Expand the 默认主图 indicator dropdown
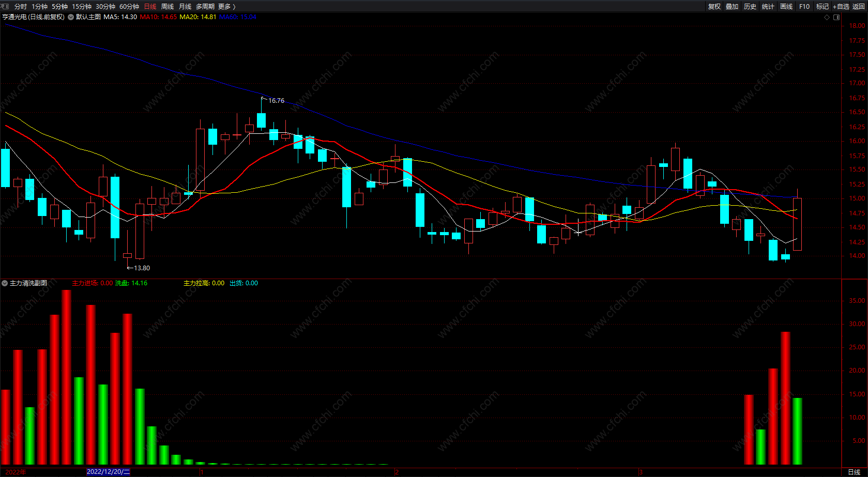868x477 pixels. tap(71, 17)
